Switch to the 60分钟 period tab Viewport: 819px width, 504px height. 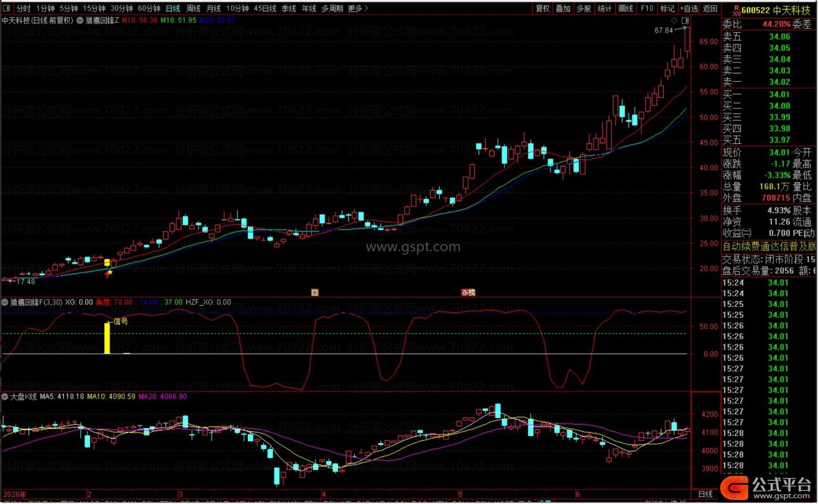tap(149, 8)
